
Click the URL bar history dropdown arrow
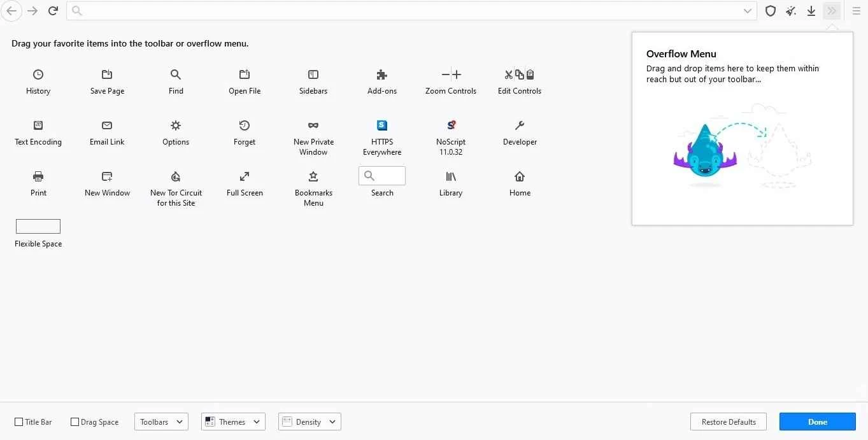748,11
